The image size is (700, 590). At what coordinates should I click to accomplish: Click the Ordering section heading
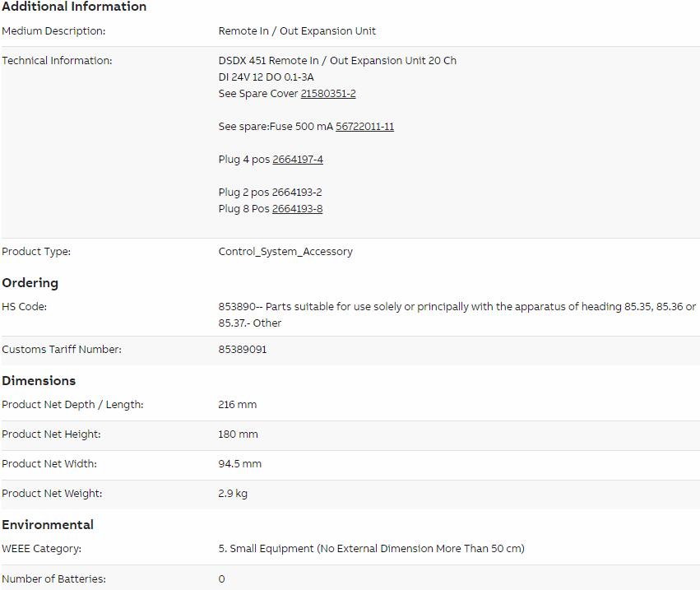tap(30, 283)
